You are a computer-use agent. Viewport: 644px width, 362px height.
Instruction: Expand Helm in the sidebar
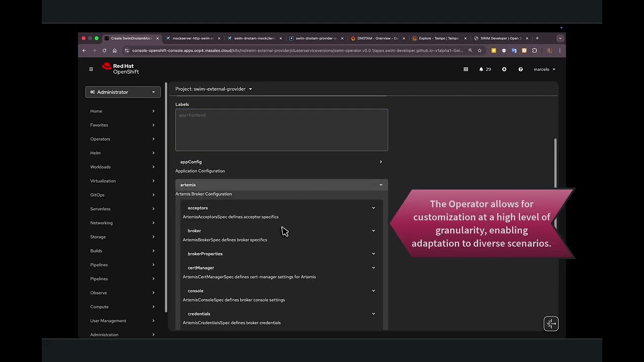pyautogui.click(x=123, y=153)
